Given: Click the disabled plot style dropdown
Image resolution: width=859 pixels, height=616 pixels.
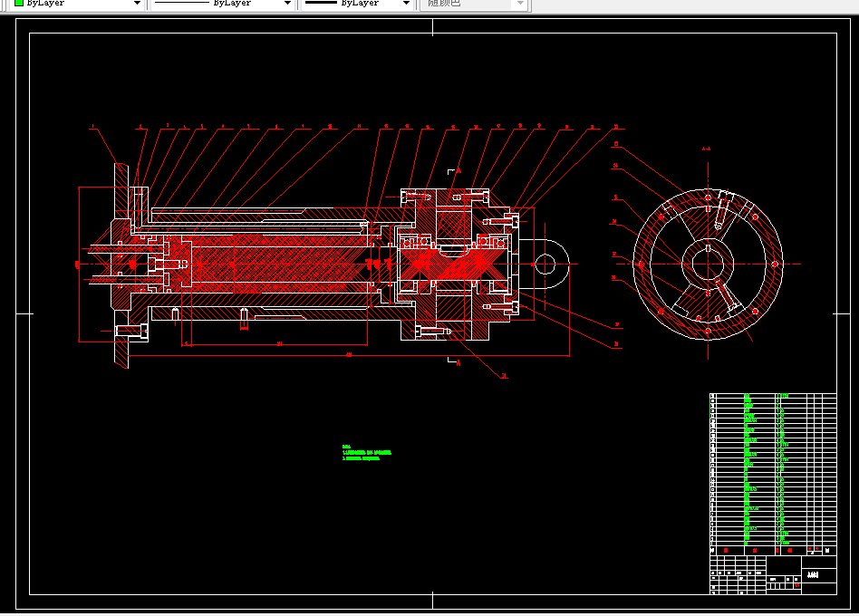Looking at the screenshot, I should 474,4.
